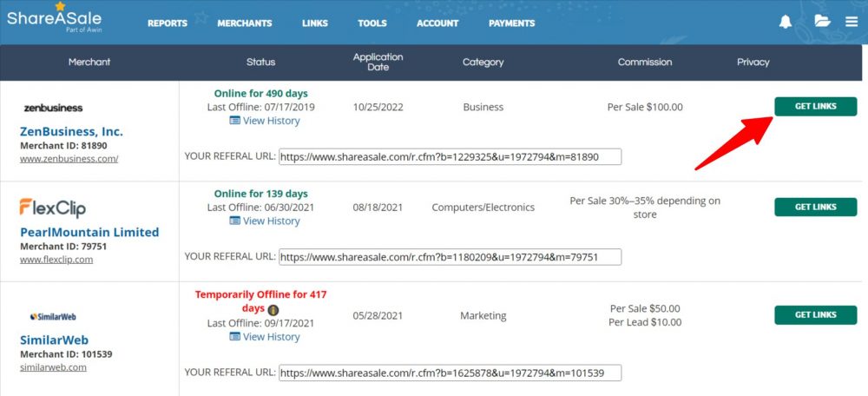Image resolution: width=868 pixels, height=396 pixels.
Task: Select the ZenBusiness referral URL field
Action: [x=450, y=156]
